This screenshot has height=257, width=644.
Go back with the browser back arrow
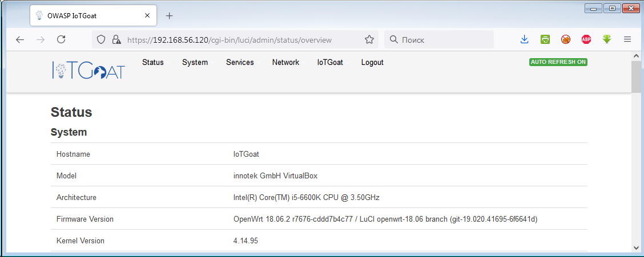click(x=20, y=39)
